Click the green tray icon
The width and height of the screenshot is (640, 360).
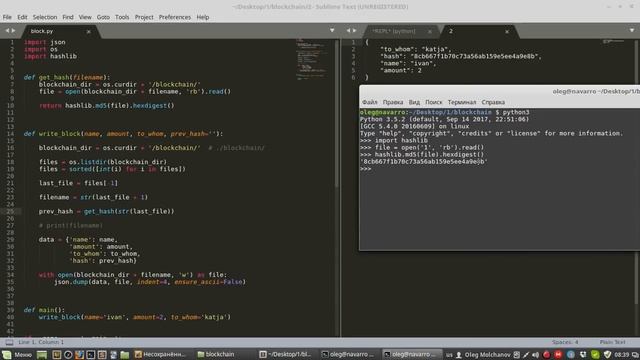pos(595,355)
